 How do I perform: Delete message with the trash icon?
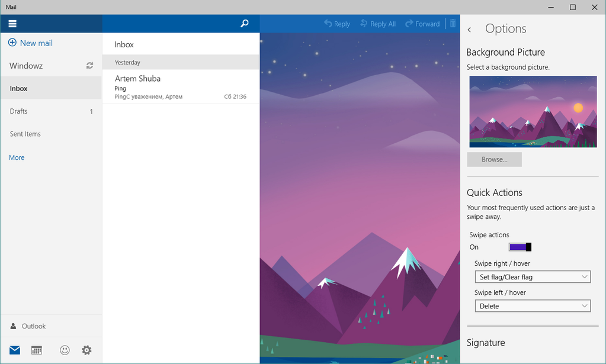coord(453,24)
